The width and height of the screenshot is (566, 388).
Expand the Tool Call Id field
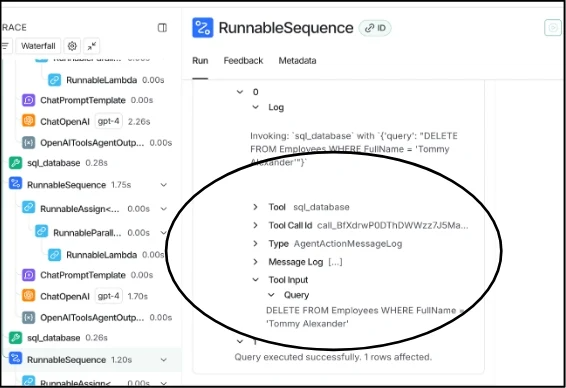255,226
